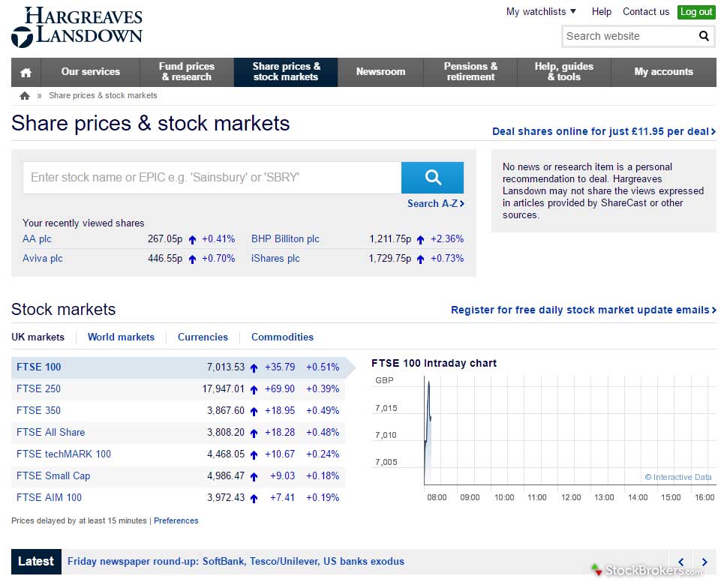Select the FTSE All Share index
721x588 pixels.
[178, 433]
